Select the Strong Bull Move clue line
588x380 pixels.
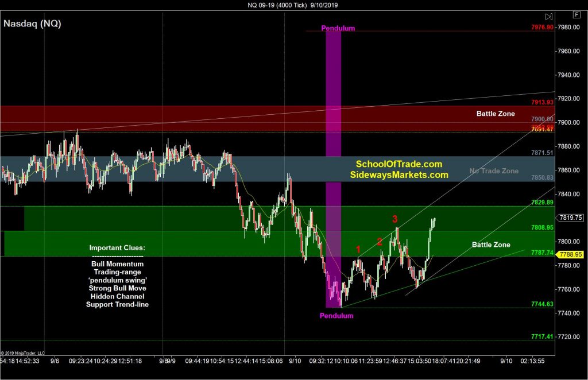(x=117, y=288)
